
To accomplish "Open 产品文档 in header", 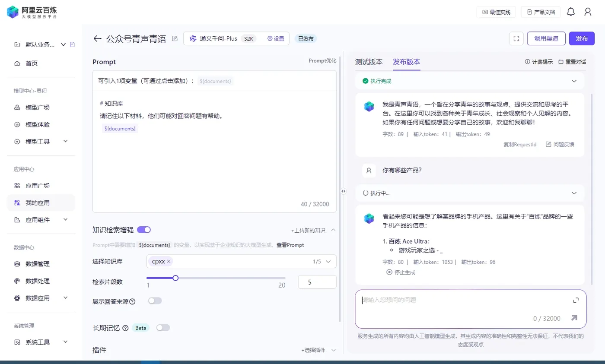I will coord(541,12).
